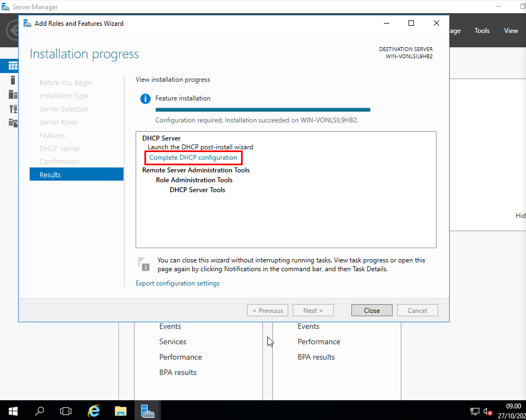526x420 pixels.
Task: Click the notifications flag icon in wizard
Action: tap(143, 264)
